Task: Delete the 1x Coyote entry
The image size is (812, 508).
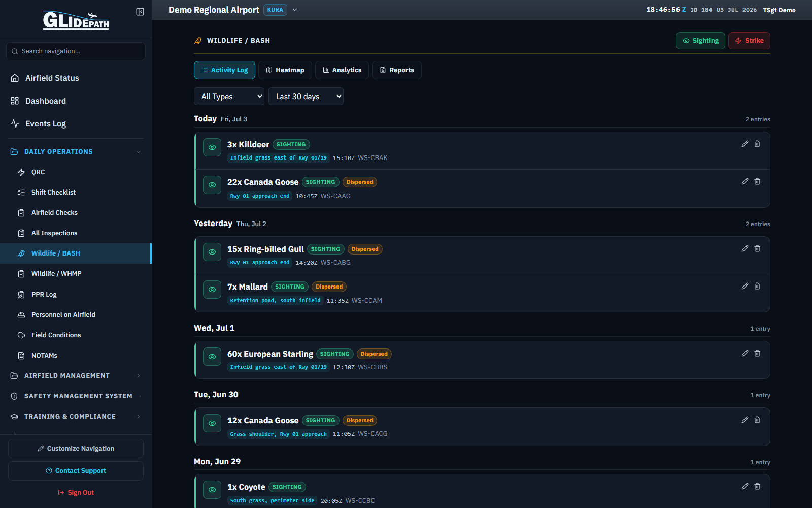Action: pos(757,486)
